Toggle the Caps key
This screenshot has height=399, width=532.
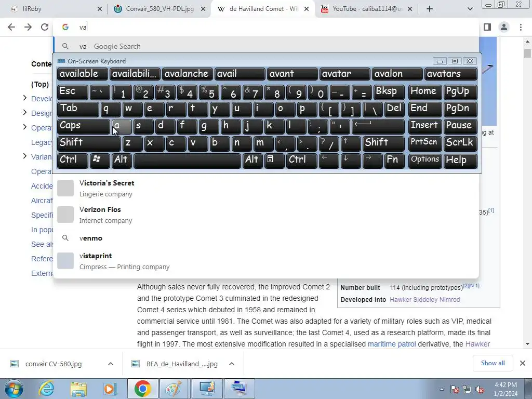84,126
